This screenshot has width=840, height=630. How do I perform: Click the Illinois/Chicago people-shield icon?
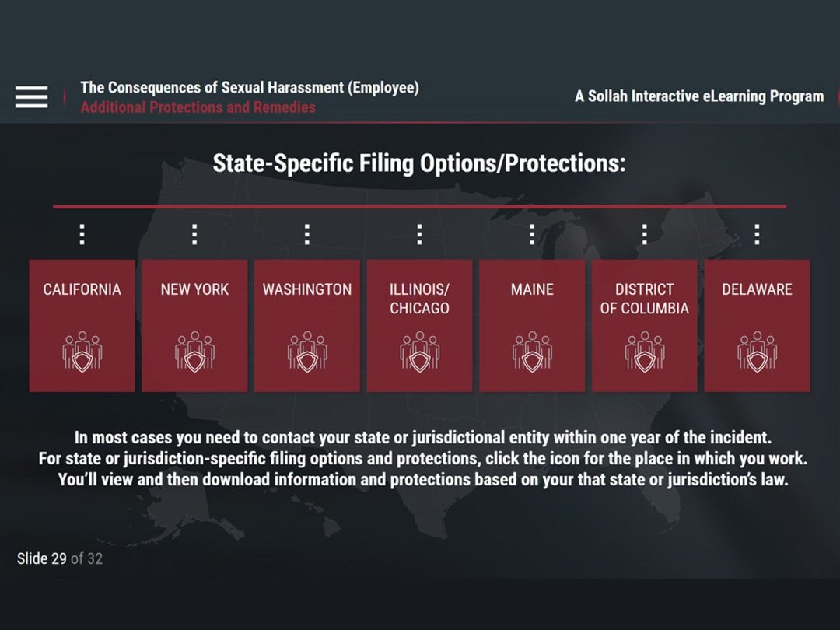click(x=419, y=351)
